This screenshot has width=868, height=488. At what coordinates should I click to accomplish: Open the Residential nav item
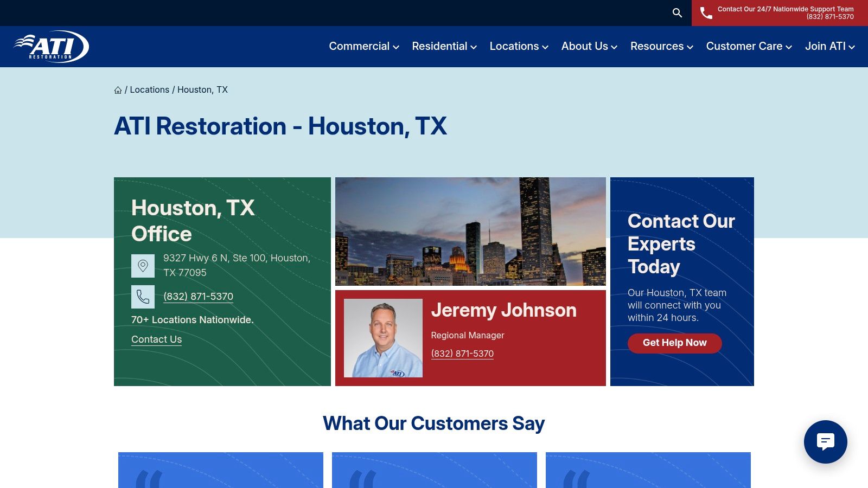click(x=439, y=46)
